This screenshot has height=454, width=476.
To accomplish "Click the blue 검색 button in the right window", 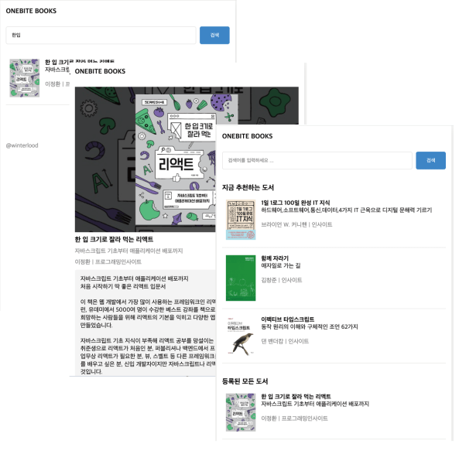I will click(431, 160).
